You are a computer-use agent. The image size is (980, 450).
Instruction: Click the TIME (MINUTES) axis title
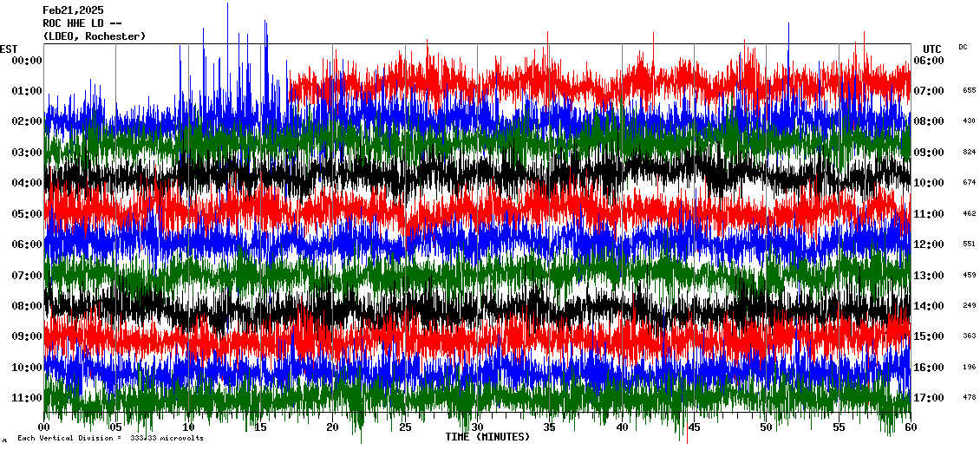[x=487, y=437]
